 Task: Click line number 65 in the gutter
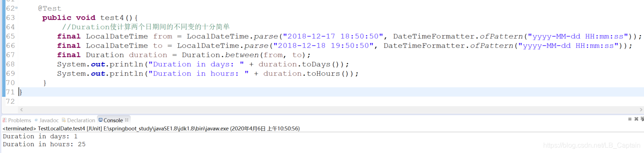10,36
